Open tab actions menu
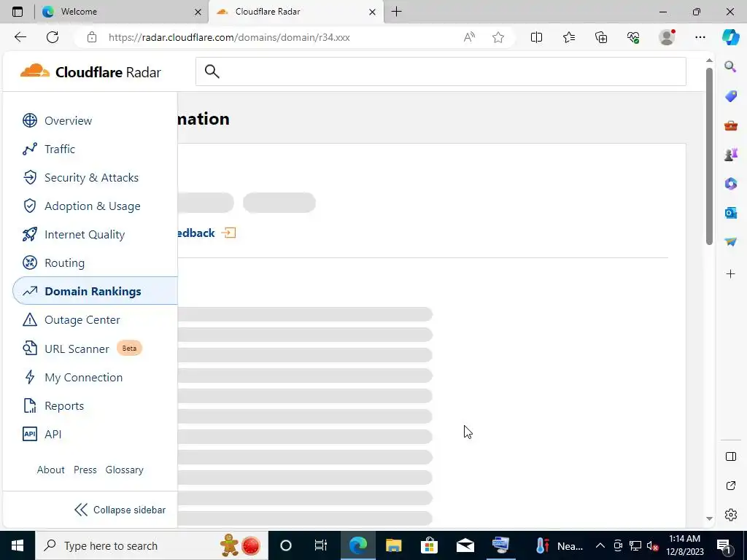Screen dimensions: 747x560 click(18, 12)
